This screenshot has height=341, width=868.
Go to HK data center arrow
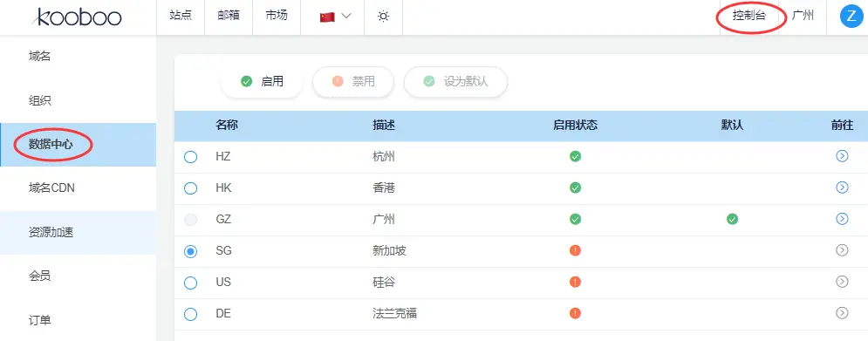pos(842,188)
